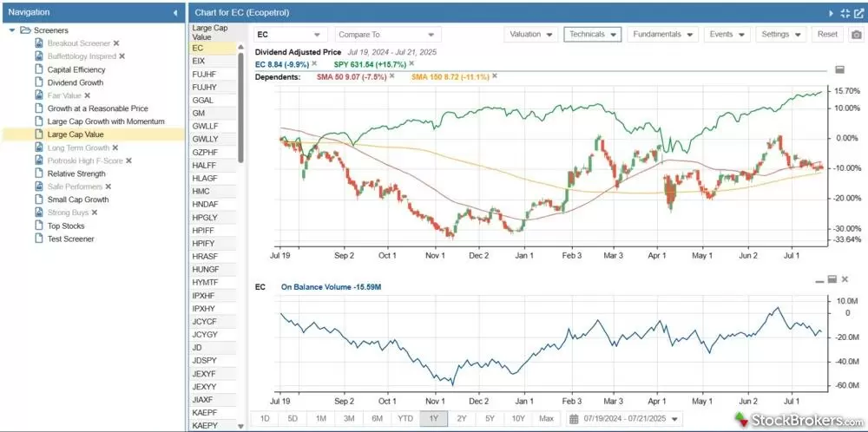
Task: Switch chart range to YTD
Action: point(405,419)
